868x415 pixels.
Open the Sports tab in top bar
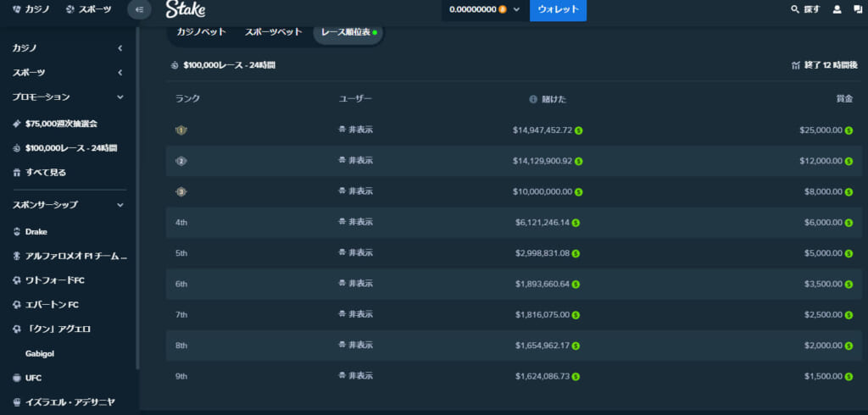[x=88, y=9]
